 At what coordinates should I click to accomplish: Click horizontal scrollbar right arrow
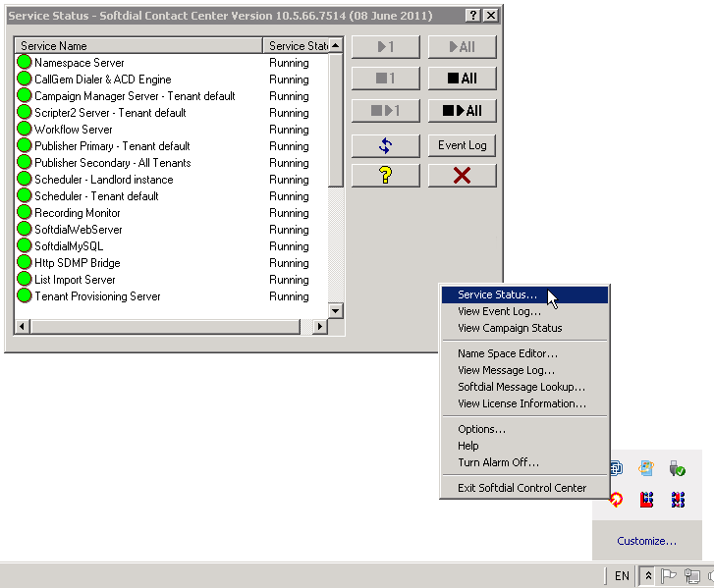tap(320, 326)
